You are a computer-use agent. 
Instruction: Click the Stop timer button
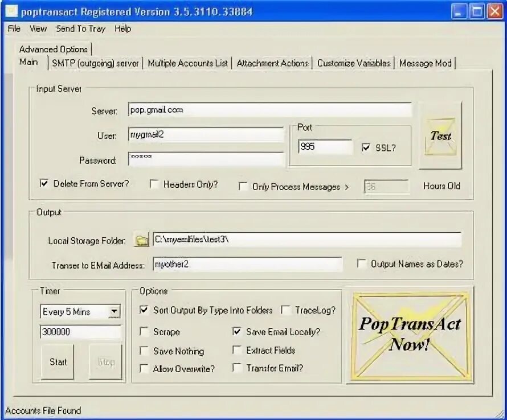(106, 362)
